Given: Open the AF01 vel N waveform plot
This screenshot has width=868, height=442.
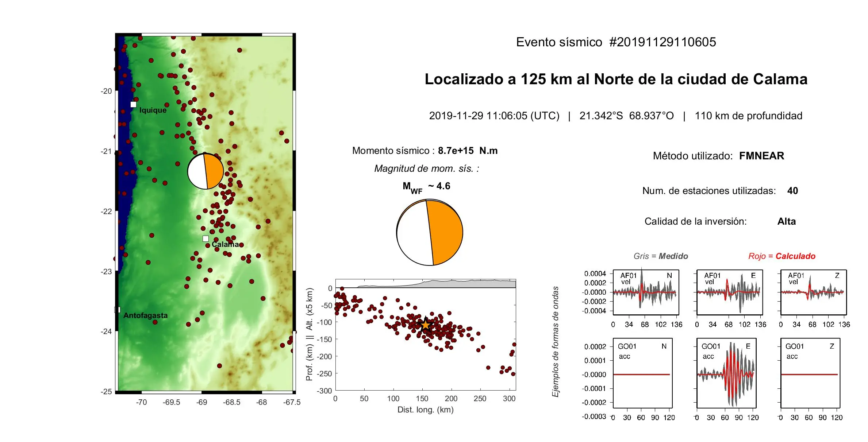Looking at the screenshot, I should 646,292.
